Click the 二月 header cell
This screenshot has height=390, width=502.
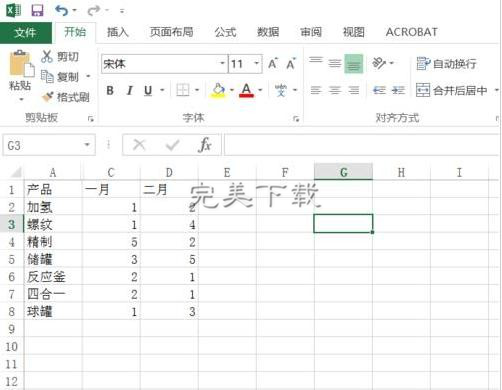[169, 190]
